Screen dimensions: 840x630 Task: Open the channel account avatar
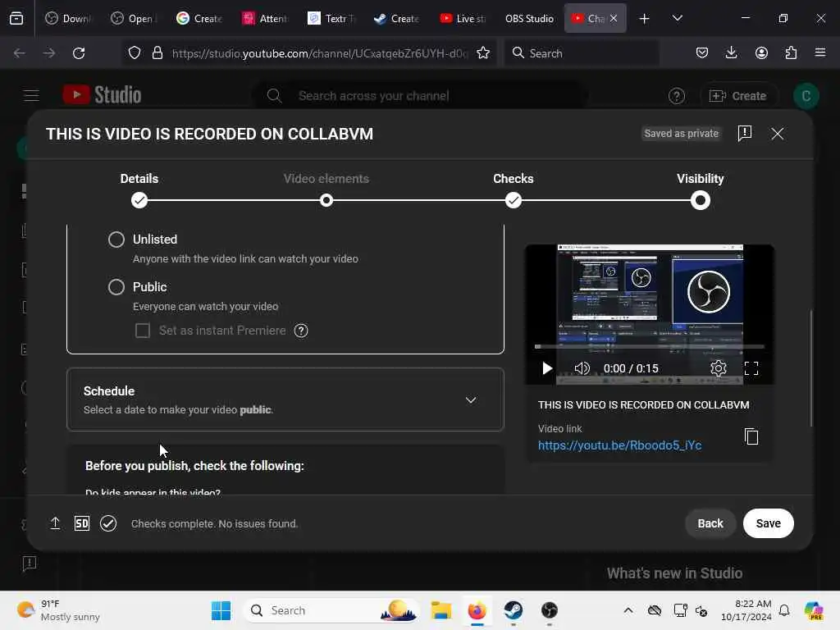pos(806,96)
